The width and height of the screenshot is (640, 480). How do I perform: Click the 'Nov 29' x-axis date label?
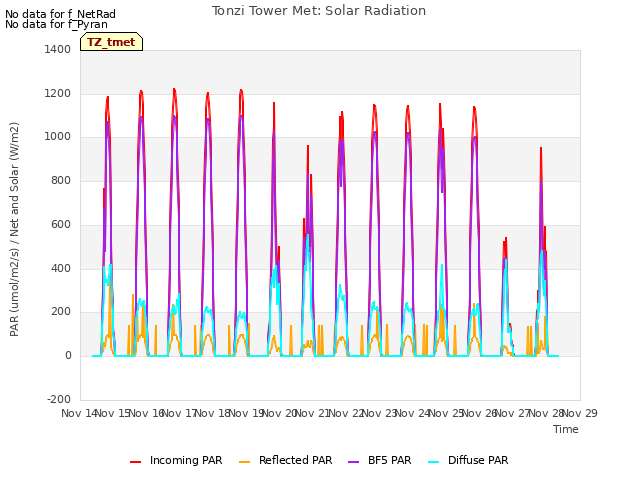tap(580, 413)
